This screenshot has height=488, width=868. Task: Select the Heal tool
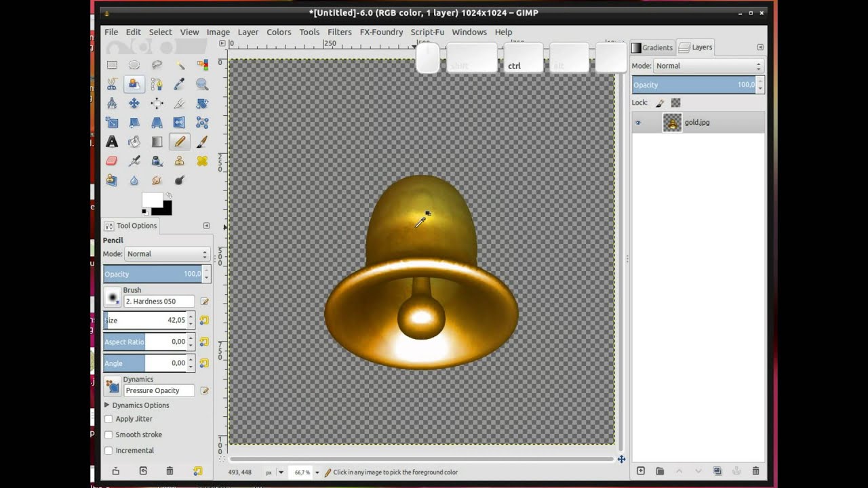coord(202,161)
